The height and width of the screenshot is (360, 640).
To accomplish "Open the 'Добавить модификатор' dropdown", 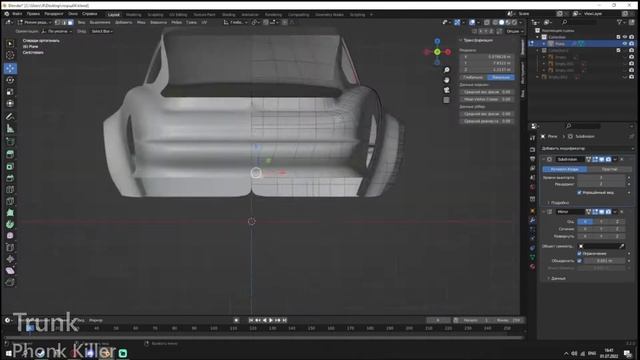I will click(587, 149).
